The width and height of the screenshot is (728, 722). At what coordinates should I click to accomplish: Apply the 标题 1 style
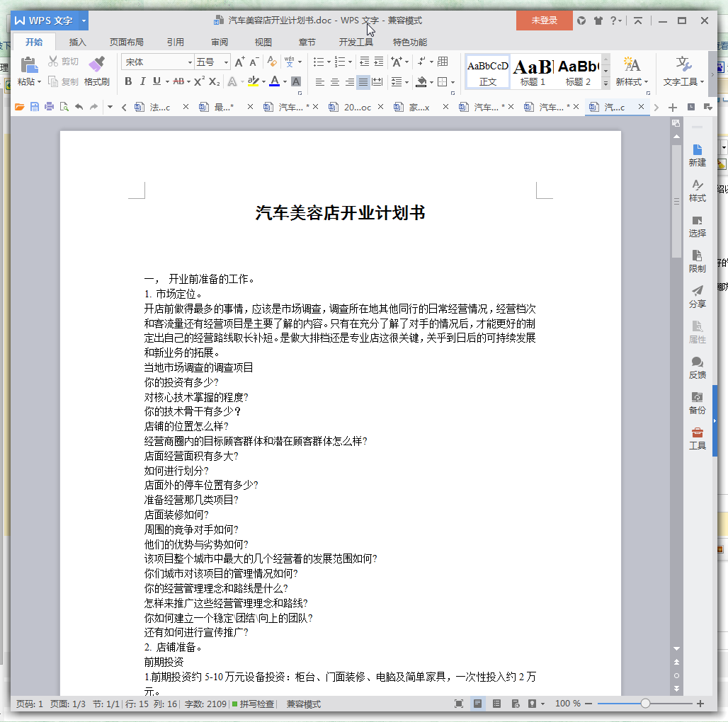click(533, 72)
